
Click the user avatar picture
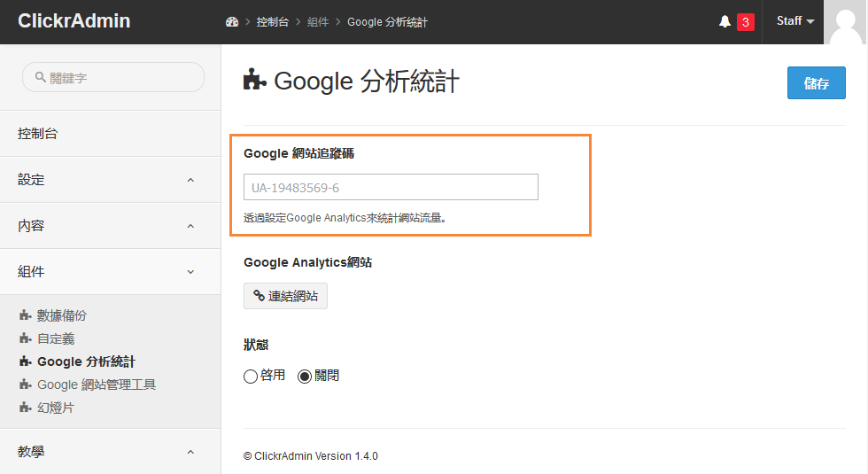(845, 22)
